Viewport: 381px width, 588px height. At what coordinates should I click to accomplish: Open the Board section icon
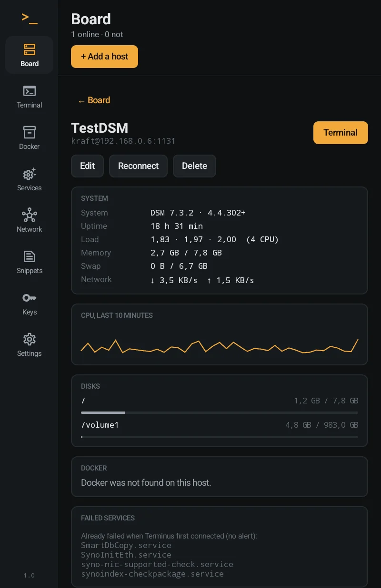pyautogui.click(x=30, y=49)
